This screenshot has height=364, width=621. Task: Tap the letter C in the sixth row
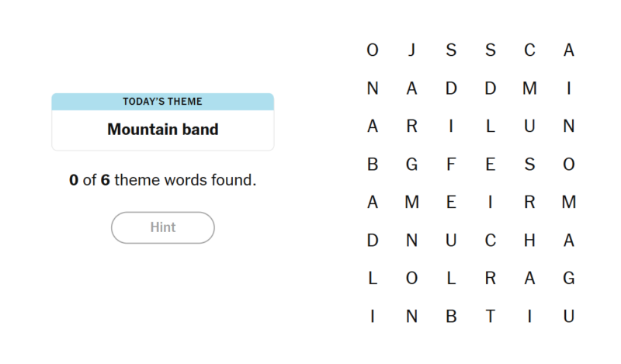(x=490, y=241)
